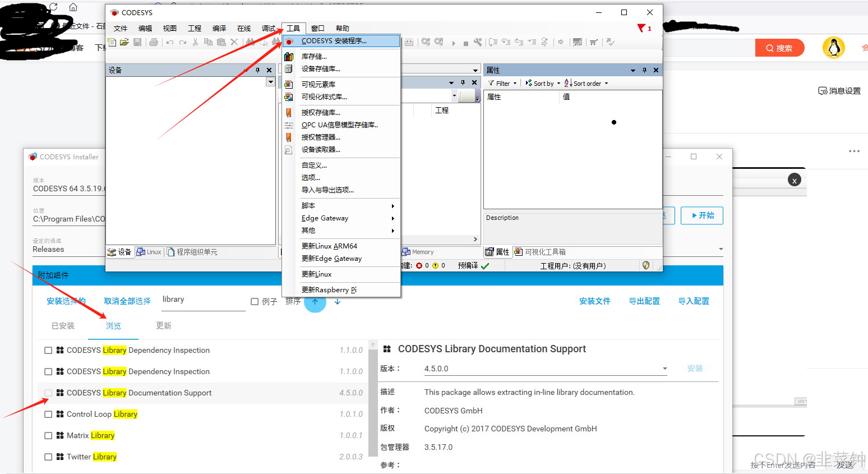Open the version 4.5.0.0 dropdown

[665, 369]
